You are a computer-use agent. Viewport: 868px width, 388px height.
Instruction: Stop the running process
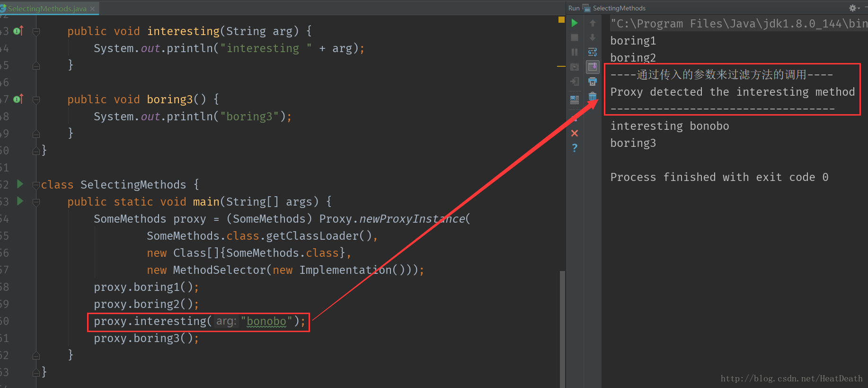(575, 37)
